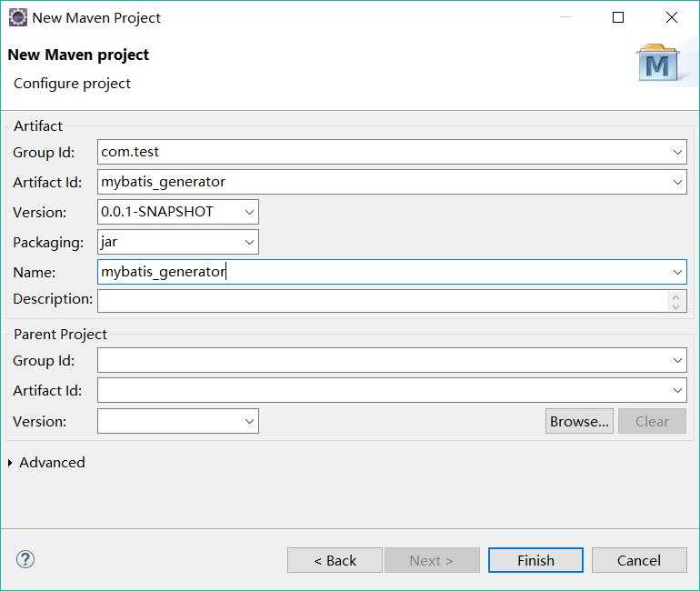Click the Browse... button
This screenshot has width=700, height=591.
coord(579,421)
